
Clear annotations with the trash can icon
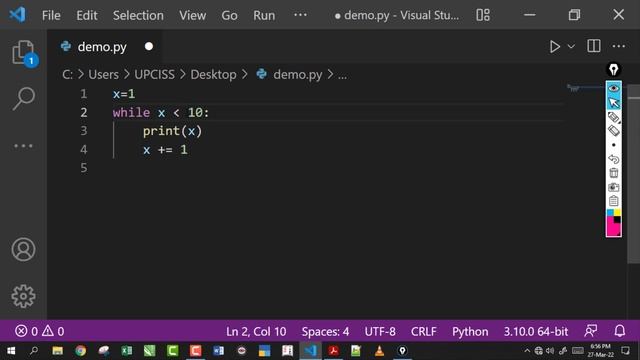[613, 173]
